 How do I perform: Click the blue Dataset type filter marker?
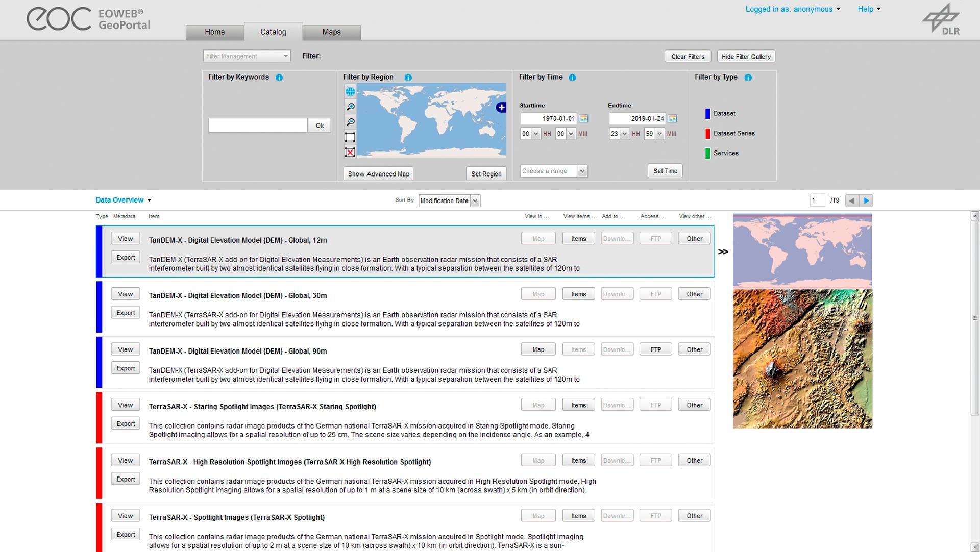point(707,113)
